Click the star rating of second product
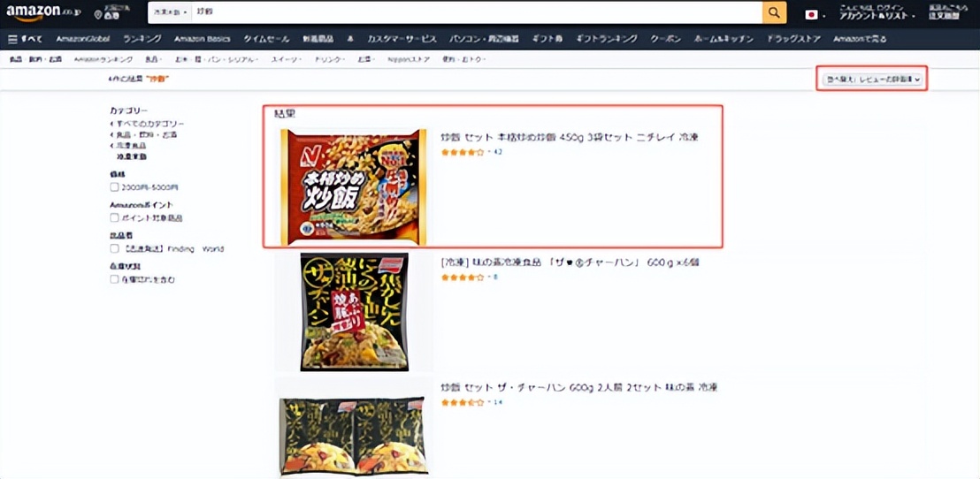 tap(463, 277)
